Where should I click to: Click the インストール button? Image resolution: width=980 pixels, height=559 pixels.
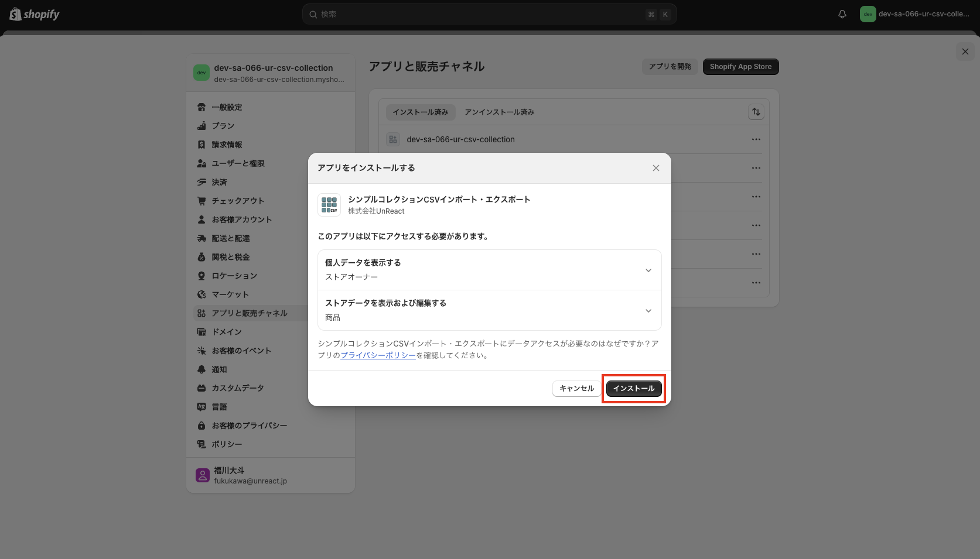634,389
